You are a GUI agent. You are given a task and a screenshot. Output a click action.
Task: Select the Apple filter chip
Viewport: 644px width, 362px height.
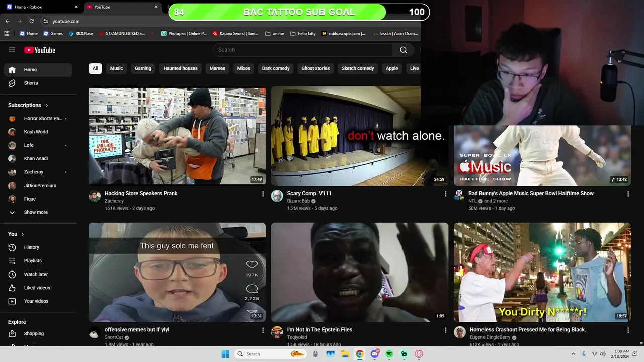coord(392,68)
